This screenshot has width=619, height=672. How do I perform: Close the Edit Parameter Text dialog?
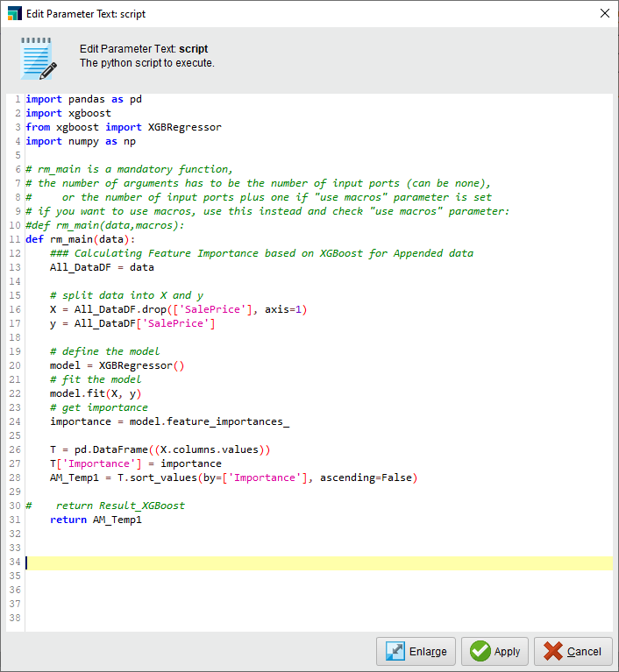(x=605, y=13)
